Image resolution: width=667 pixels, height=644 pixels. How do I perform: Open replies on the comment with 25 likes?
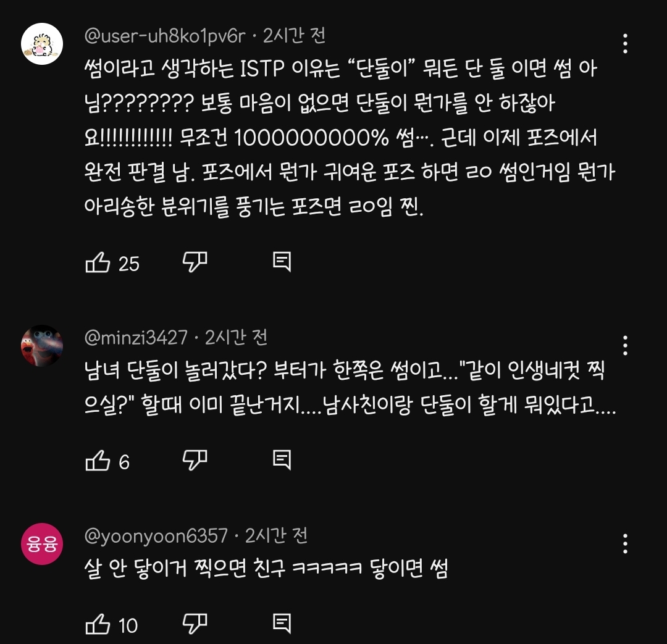point(282,262)
